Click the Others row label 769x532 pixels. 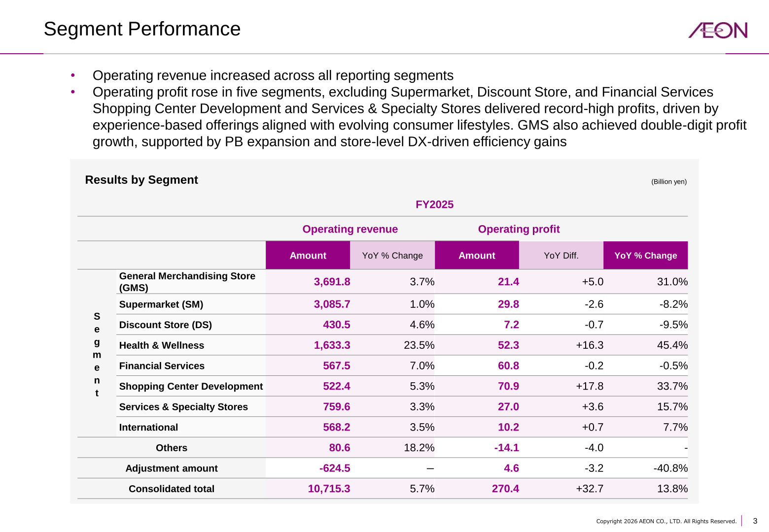click(172, 448)
